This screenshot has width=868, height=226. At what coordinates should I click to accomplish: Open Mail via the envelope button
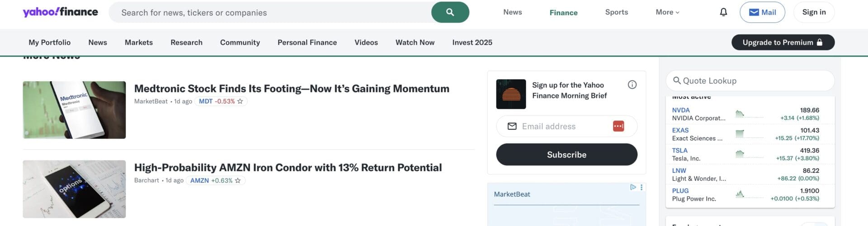tap(762, 12)
